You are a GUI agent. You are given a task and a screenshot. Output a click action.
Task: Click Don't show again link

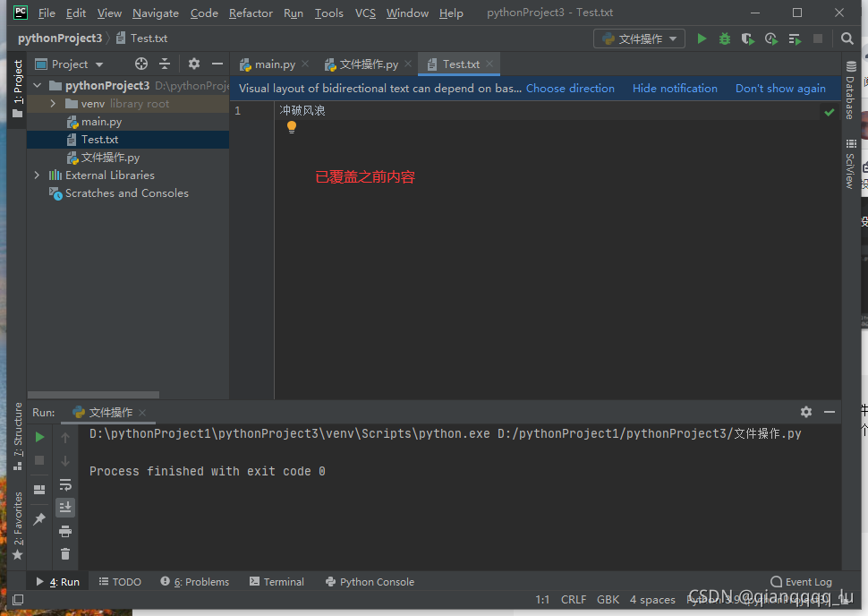(x=780, y=89)
